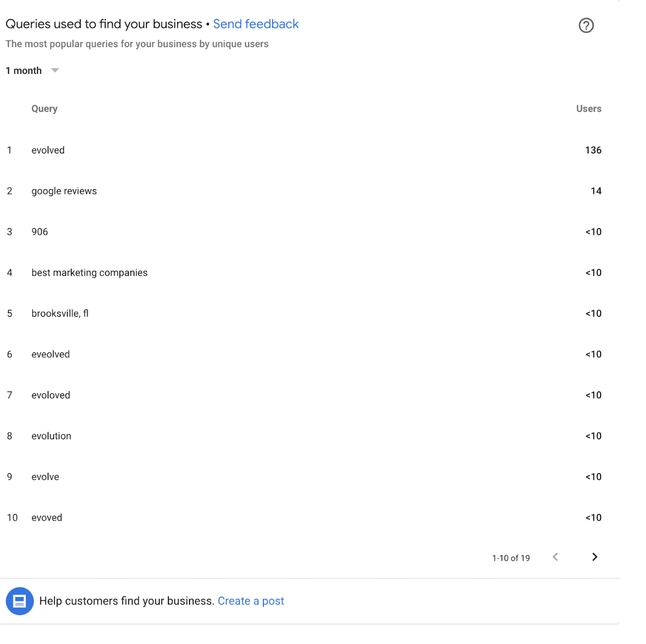
Task: Select the "best marketing companies" query
Action: (x=89, y=273)
